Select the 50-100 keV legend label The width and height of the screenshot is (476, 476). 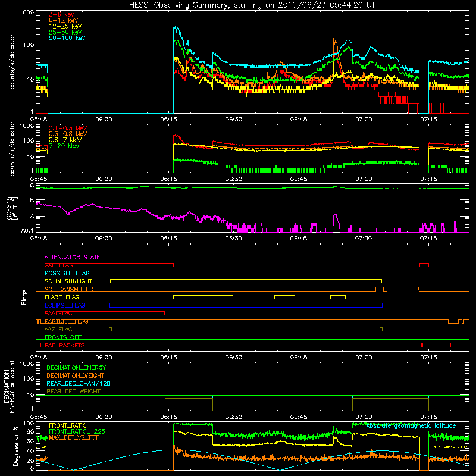67,37
